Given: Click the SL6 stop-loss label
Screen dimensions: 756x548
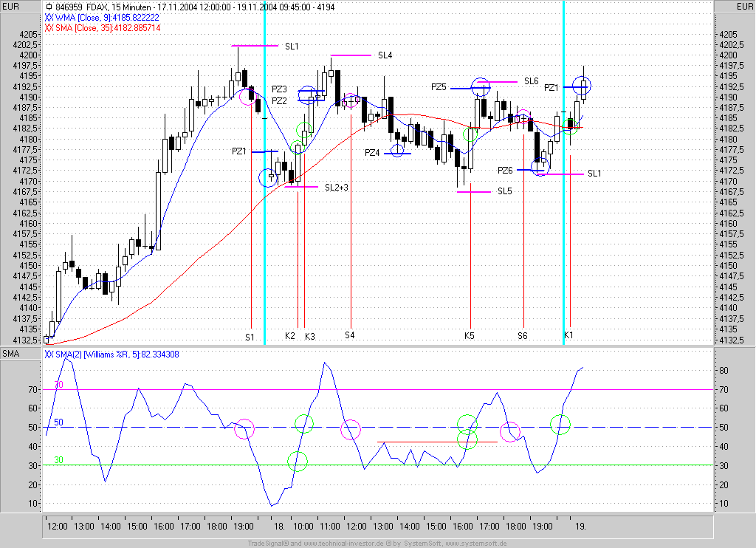Looking at the screenshot, I should click(x=531, y=81).
